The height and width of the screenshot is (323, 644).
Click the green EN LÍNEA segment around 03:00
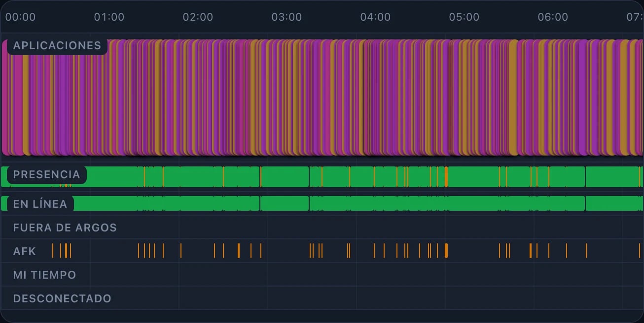pos(285,203)
